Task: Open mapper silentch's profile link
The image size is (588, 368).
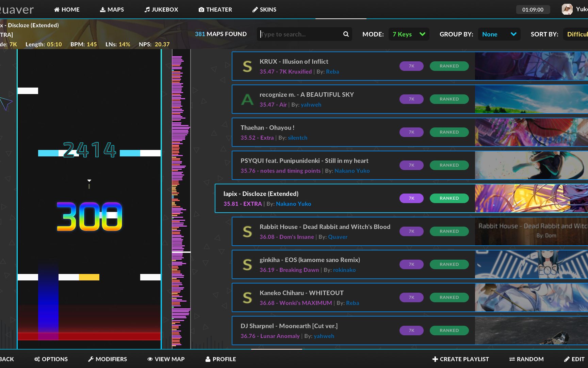Action: [297, 138]
